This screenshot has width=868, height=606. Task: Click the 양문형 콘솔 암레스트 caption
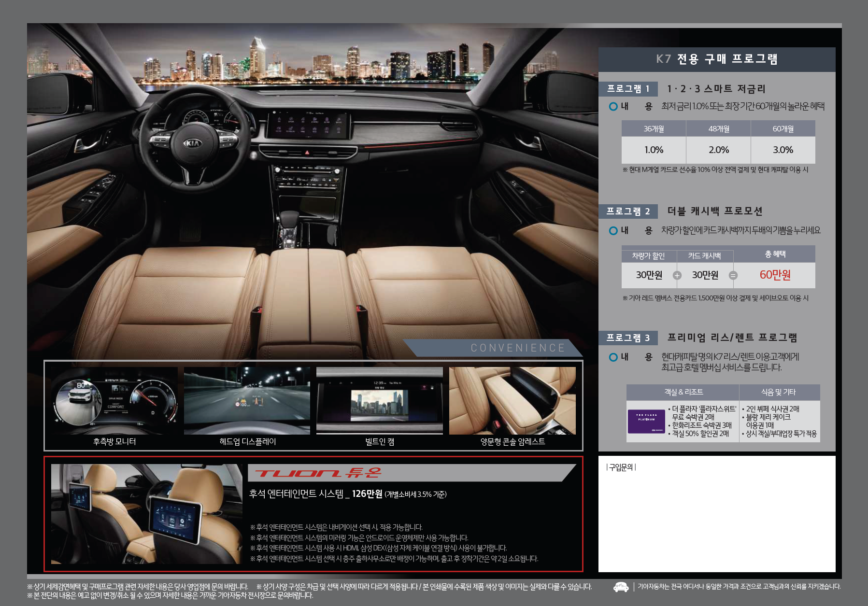(x=512, y=441)
